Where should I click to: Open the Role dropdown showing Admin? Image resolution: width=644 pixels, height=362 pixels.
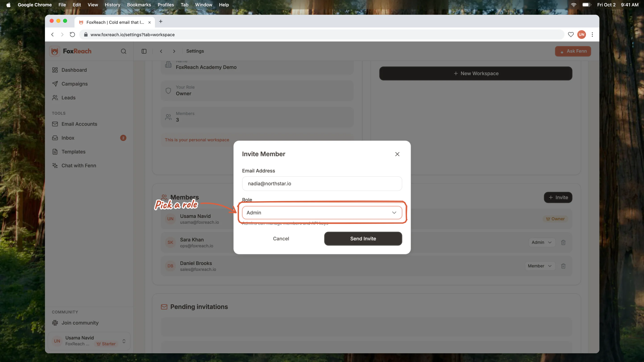click(x=322, y=213)
